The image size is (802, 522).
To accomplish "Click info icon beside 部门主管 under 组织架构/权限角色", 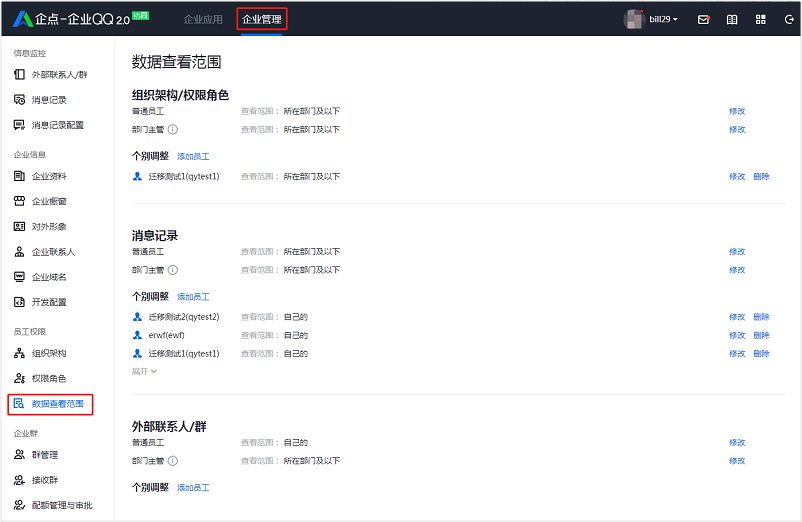I will tap(173, 129).
